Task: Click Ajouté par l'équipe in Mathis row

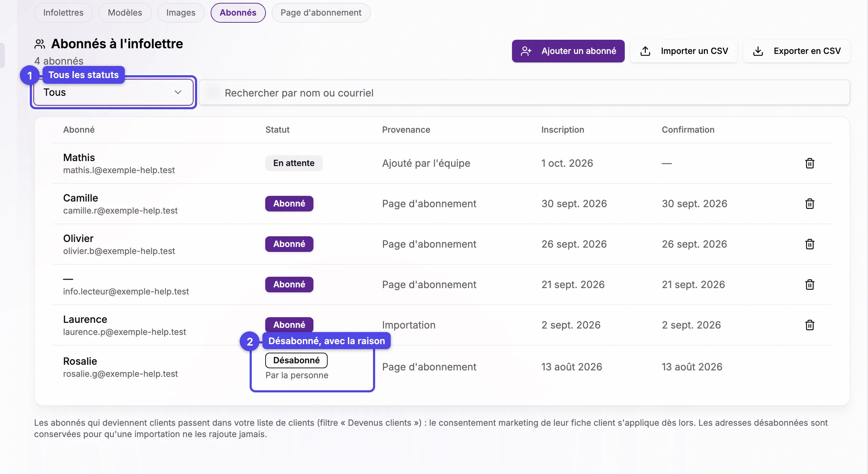Action: [426, 163]
